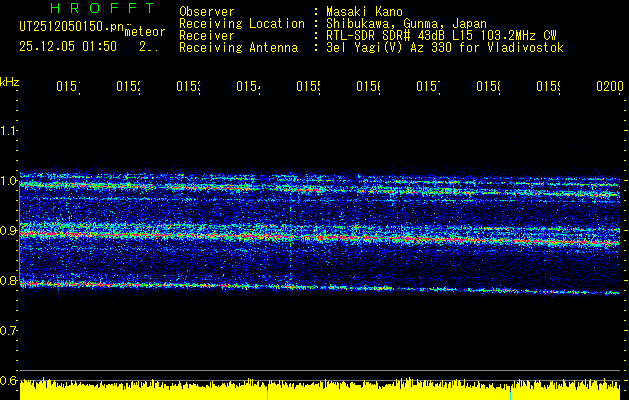The image size is (629, 400).
Task: Click the timestamp 25.12.05 01:50
Action: click(x=68, y=47)
